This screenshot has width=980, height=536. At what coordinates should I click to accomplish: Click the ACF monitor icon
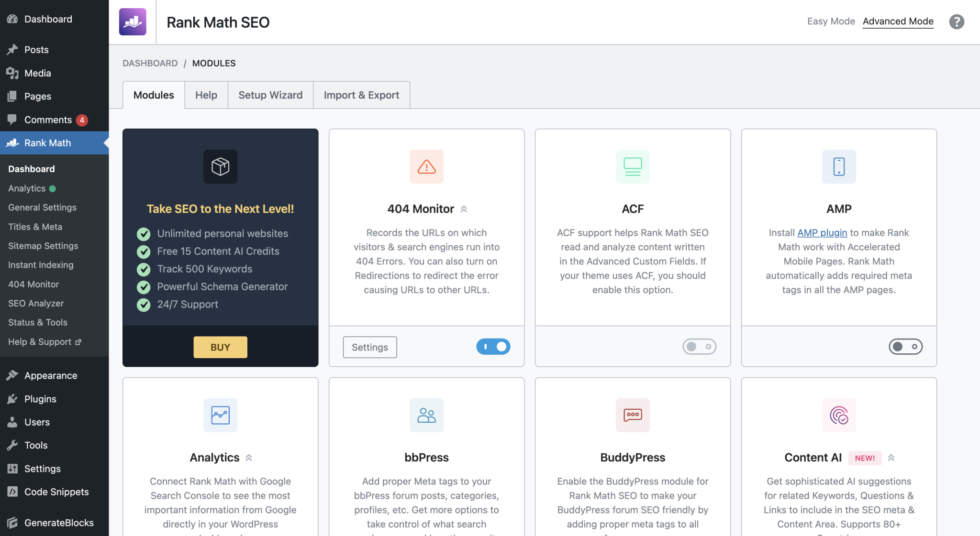click(633, 166)
